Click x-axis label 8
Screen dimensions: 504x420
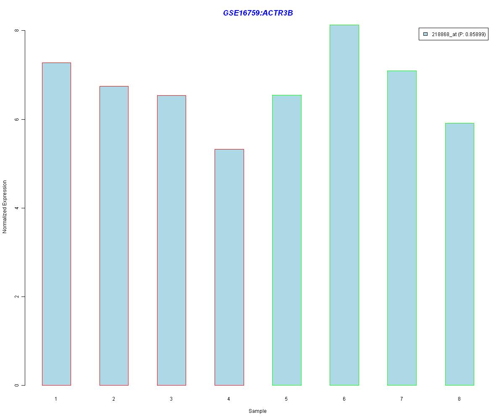459,399
